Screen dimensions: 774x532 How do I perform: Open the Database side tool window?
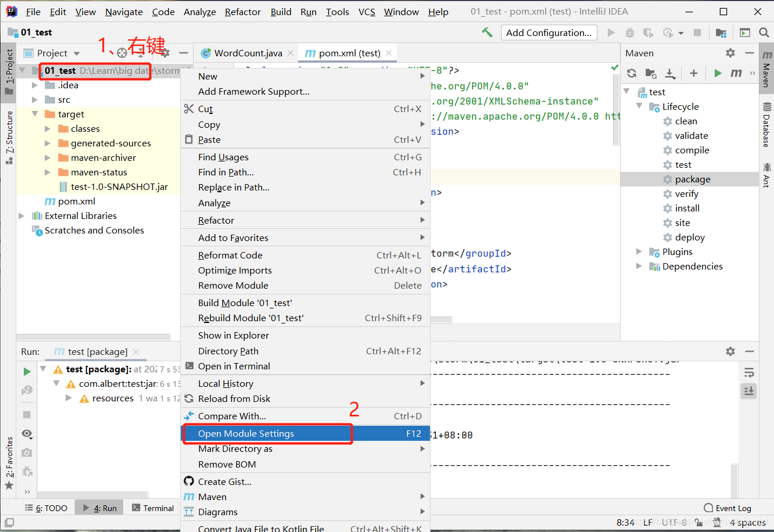pos(766,125)
